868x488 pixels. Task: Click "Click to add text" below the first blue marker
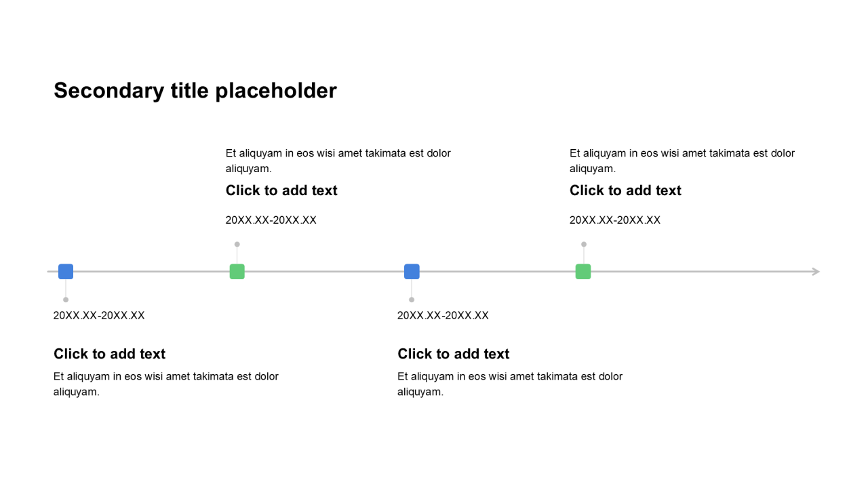[x=109, y=354]
